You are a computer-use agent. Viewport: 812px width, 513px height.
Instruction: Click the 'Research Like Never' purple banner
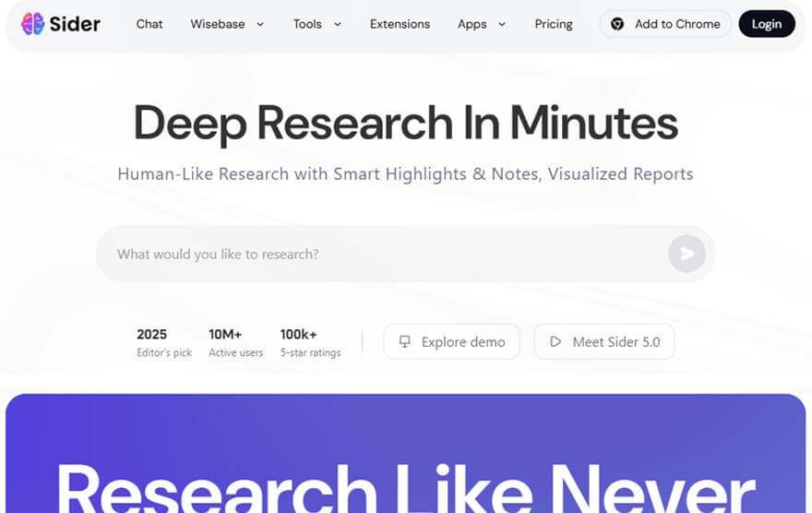pyautogui.click(x=405, y=453)
